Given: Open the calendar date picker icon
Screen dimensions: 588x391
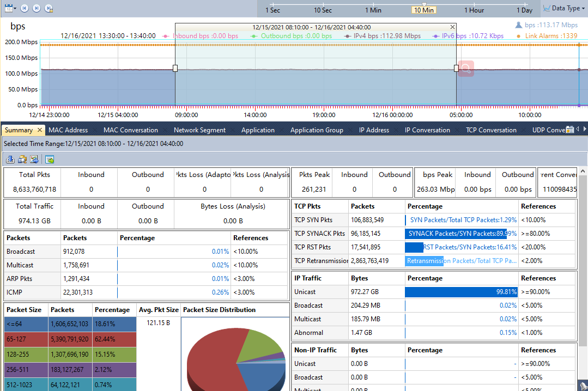Looking at the screenshot, I should (8, 8).
